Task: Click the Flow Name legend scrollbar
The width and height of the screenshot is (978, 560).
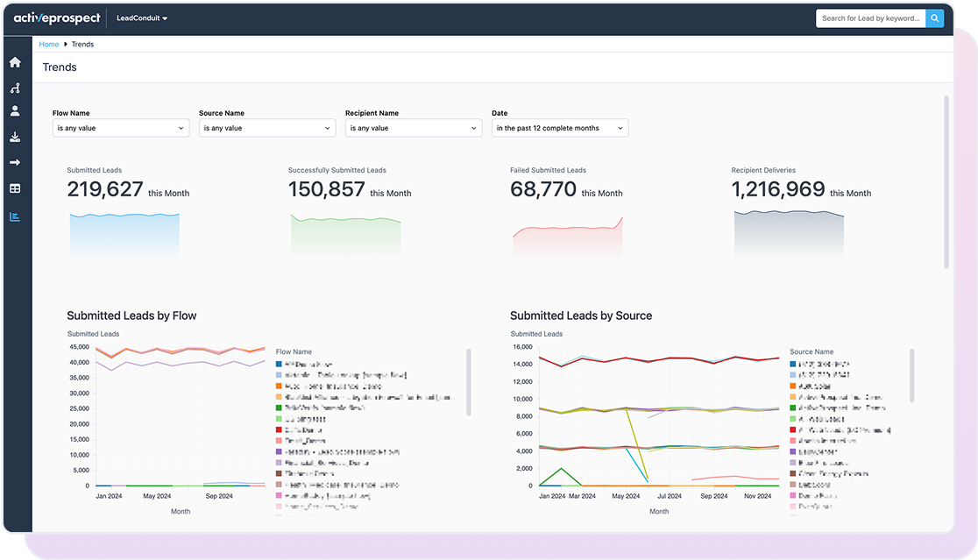Action: click(x=468, y=382)
